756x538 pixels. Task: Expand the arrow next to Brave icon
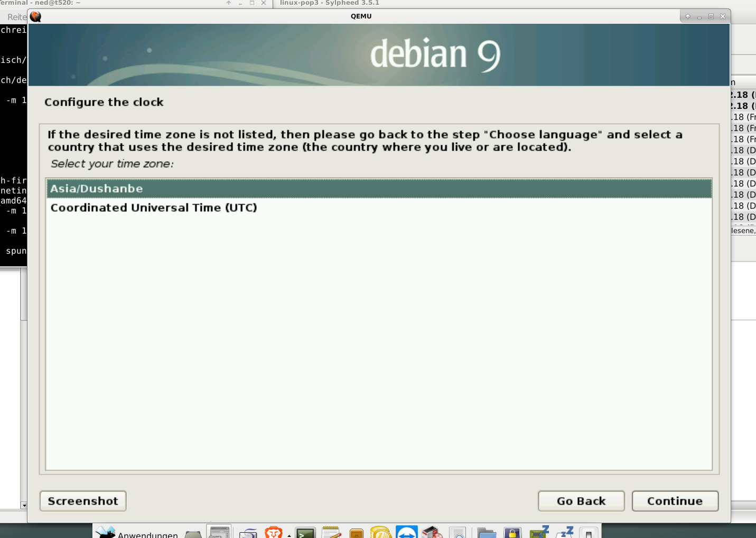289,535
